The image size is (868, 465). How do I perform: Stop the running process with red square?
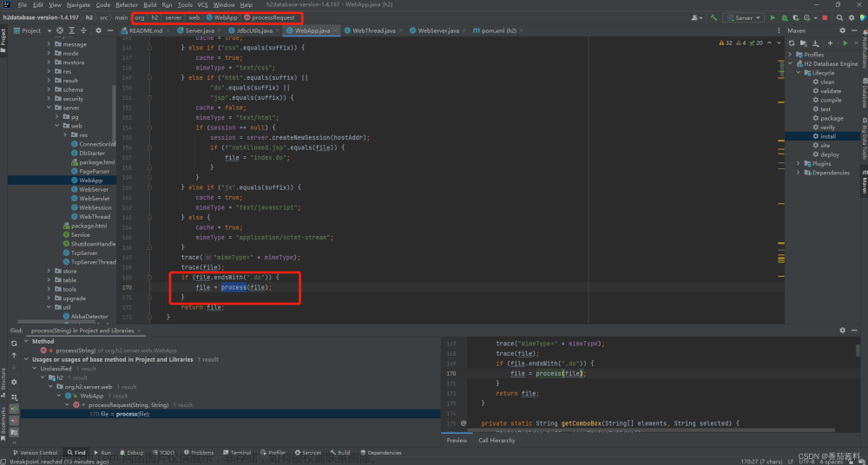click(825, 17)
